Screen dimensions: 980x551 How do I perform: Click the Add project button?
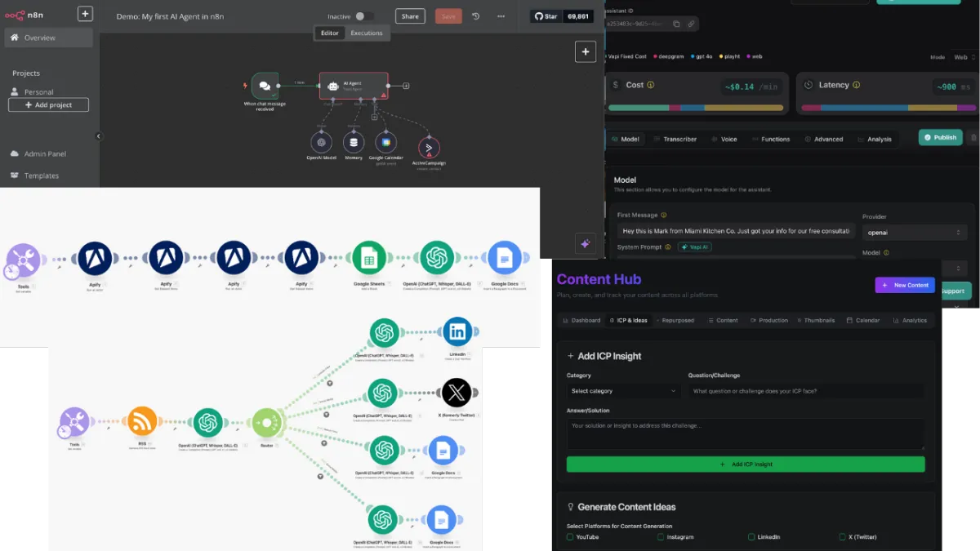(48, 105)
